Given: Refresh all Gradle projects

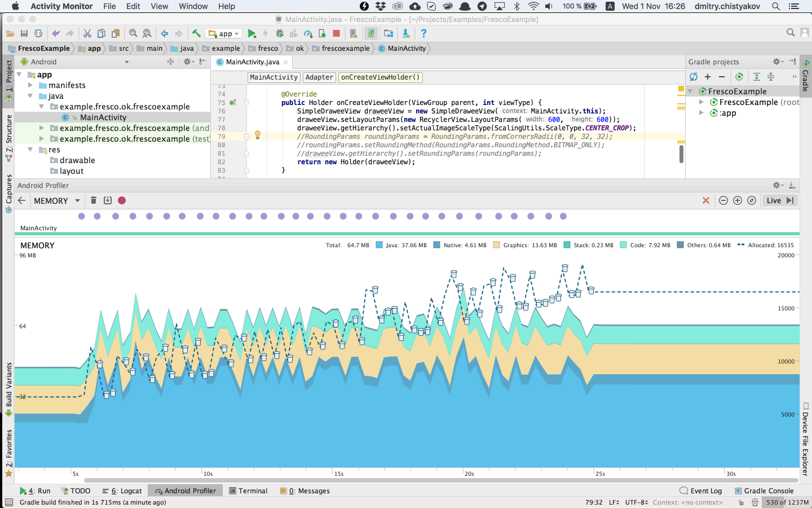Looking at the screenshot, I should 694,77.
